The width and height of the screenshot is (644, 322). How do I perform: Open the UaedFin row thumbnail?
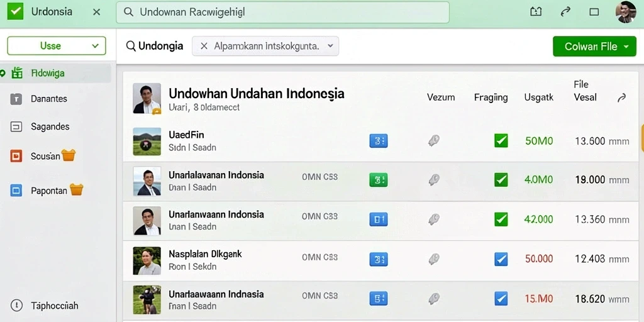tap(147, 142)
